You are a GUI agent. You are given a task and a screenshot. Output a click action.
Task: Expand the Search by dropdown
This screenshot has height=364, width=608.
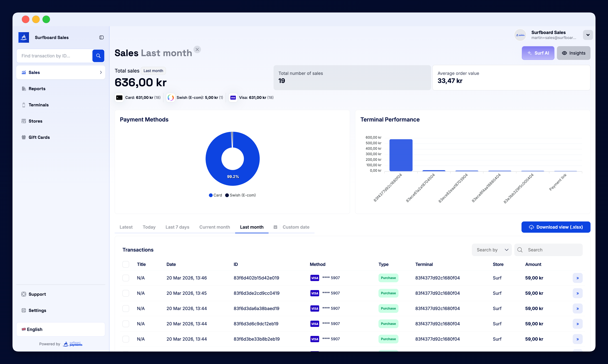[492, 250]
